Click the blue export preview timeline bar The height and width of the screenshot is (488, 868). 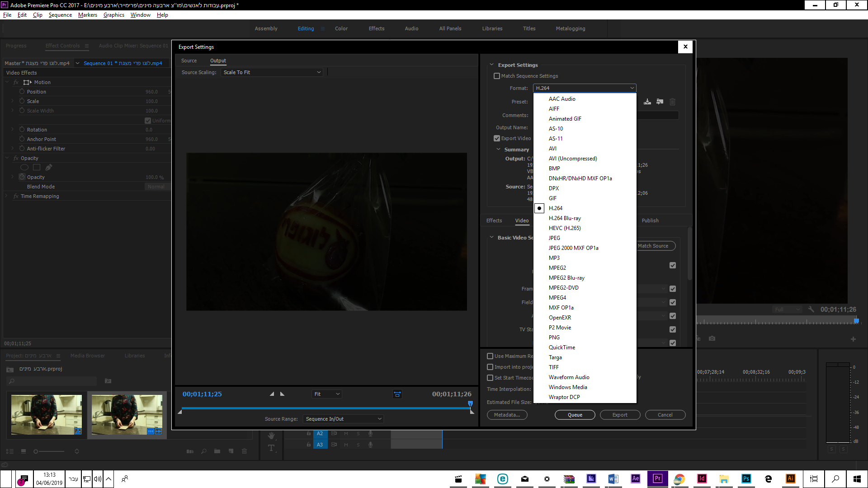(325, 408)
